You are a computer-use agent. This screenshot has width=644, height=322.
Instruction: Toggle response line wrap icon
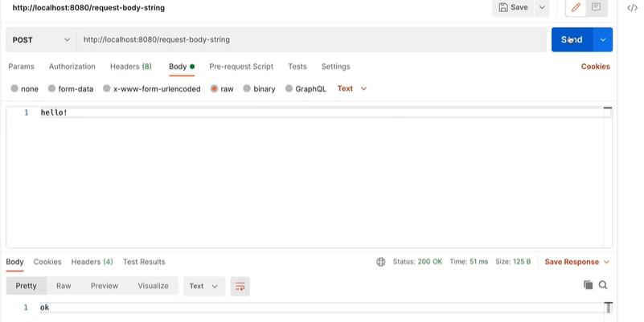240,287
